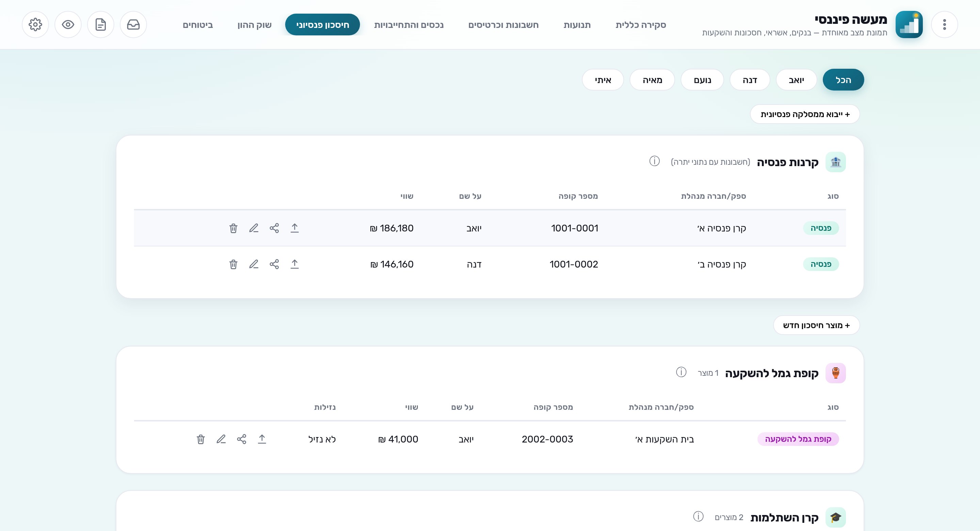The width and height of the screenshot is (980, 531).
Task: Share the קרן פנסיה א׳ row
Action: pyautogui.click(x=274, y=228)
